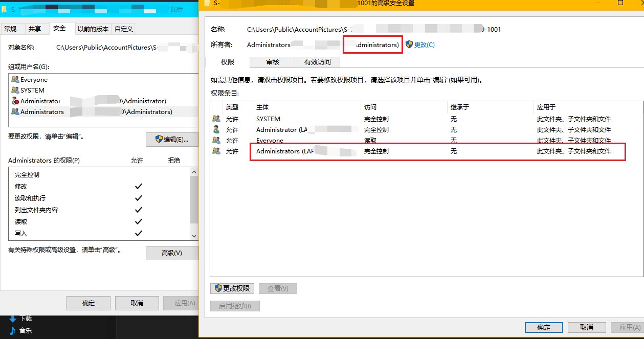Click the folder icon in the advanced security title bar
Screen dimensions: 644x339
[x=207, y=3]
